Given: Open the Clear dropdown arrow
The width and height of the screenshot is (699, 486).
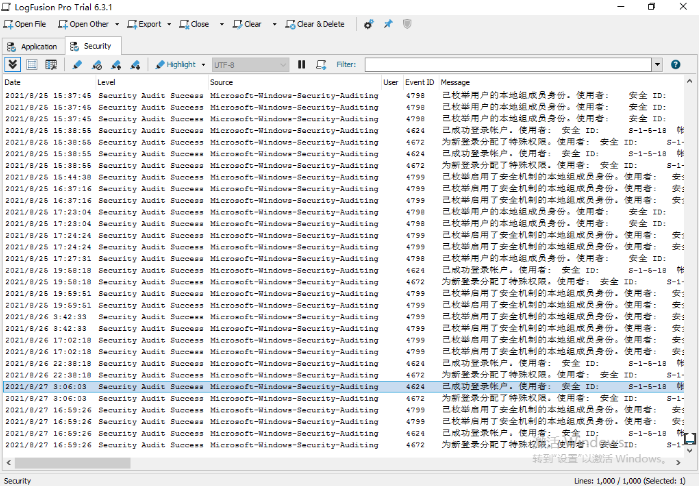Looking at the screenshot, I should (274, 24).
